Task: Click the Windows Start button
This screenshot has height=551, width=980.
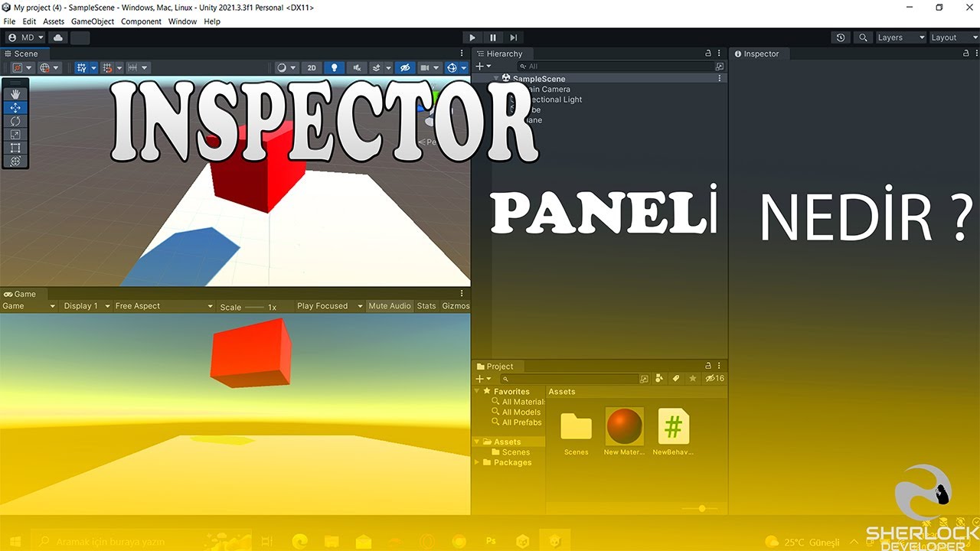Action: pos(15,541)
